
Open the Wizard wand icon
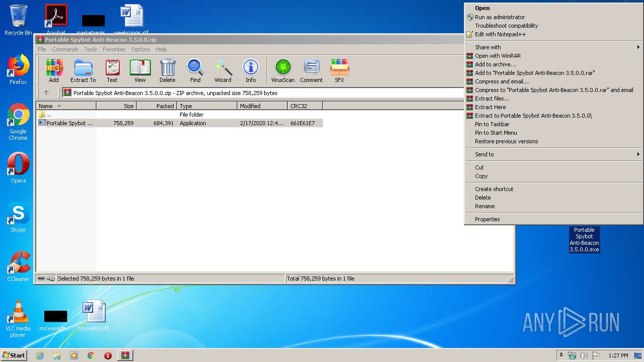click(223, 71)
